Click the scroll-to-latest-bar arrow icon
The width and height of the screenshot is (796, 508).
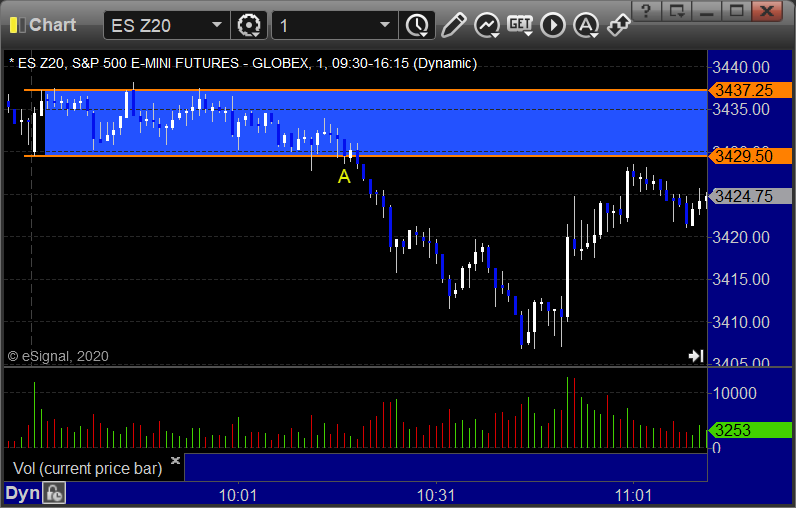[x=696, y=356]
